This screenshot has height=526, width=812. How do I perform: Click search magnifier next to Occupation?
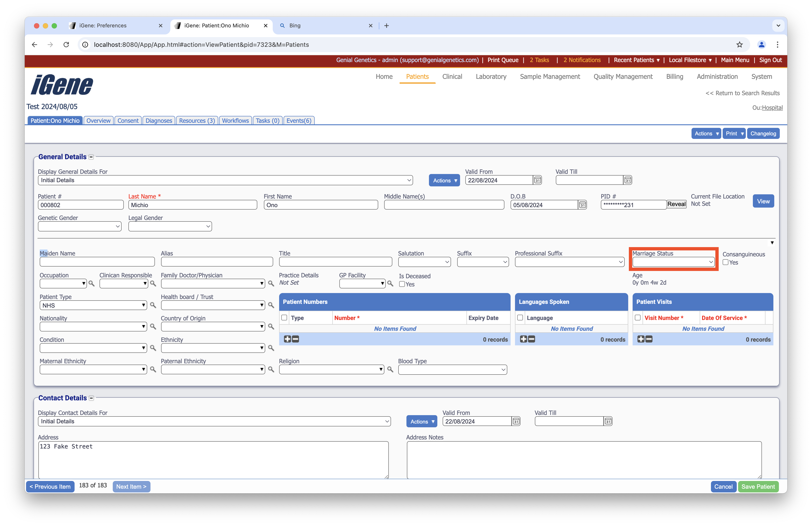click(x=91, y=283)
